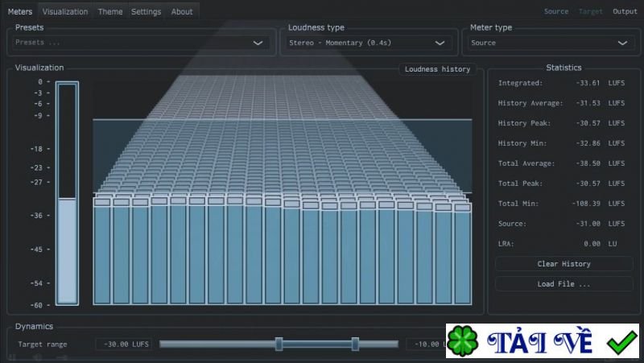Open the Loudness type dropdown
Viewport: 644px width, 363px height.
(369, 43)
